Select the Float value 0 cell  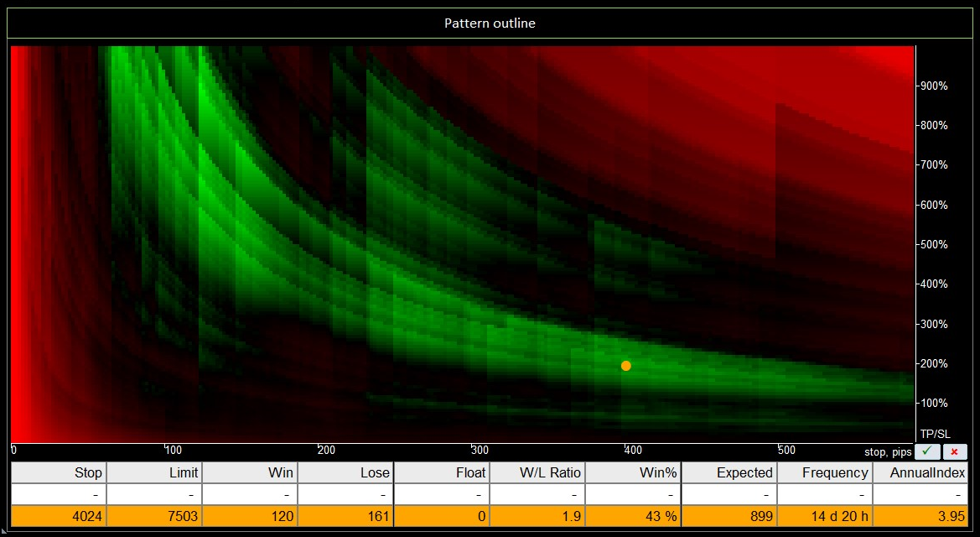(442, 516)
